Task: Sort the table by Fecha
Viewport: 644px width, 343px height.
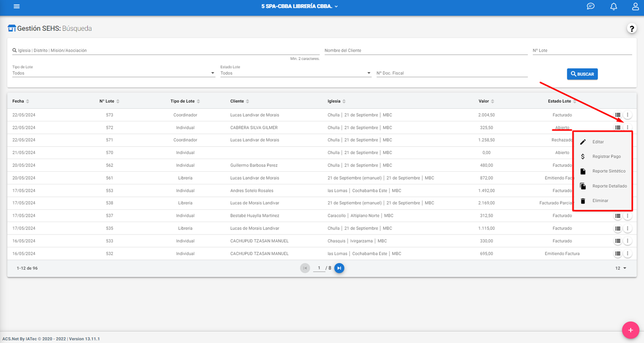Action: (21, 101)
